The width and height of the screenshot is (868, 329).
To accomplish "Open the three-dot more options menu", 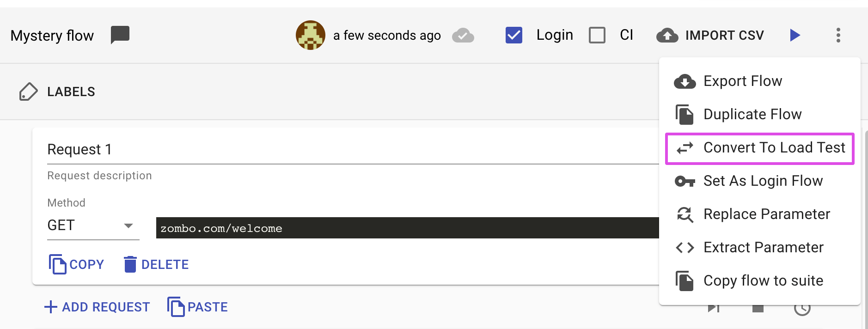I will (838, 35).
